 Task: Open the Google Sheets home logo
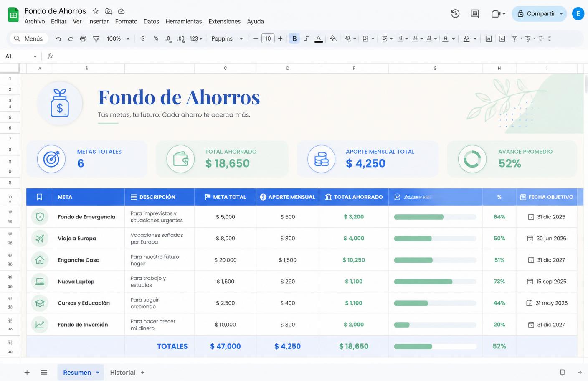(x=13, y=15)
